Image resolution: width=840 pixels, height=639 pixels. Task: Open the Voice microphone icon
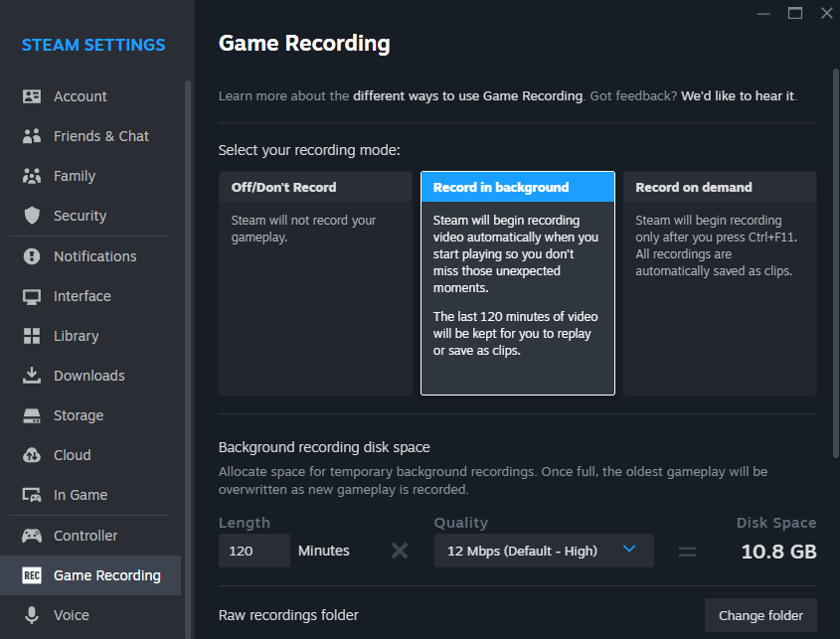coord(32,615)
